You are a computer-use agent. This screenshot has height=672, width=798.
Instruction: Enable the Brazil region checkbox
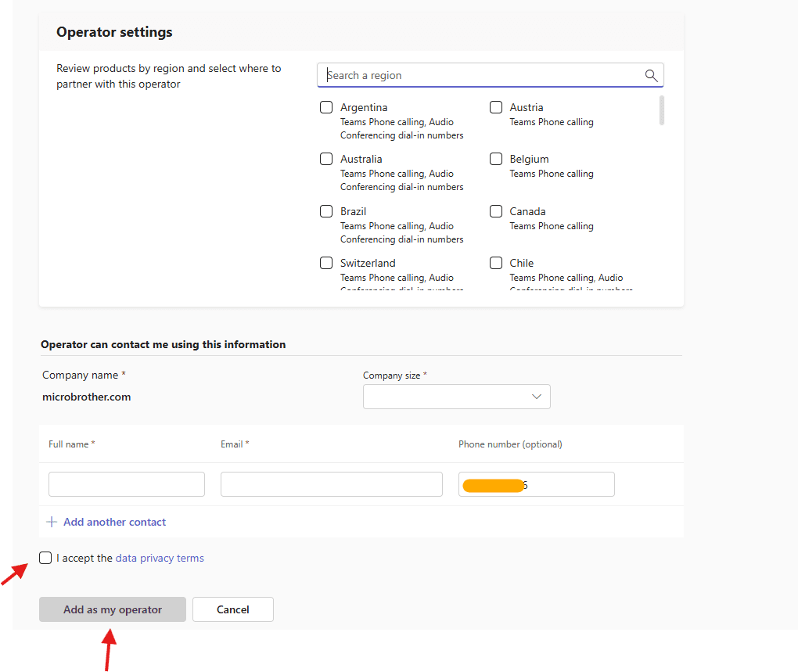(326, 211)
